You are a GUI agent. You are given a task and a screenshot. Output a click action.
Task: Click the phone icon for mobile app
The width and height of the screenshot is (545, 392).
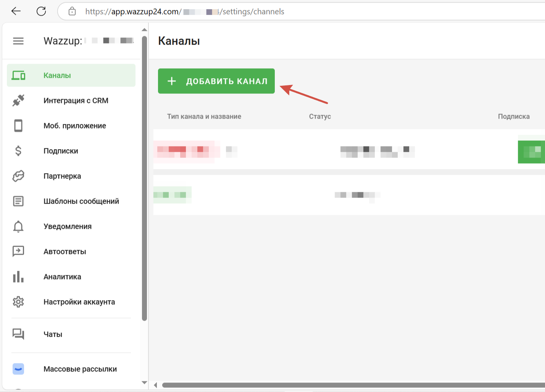18,126
